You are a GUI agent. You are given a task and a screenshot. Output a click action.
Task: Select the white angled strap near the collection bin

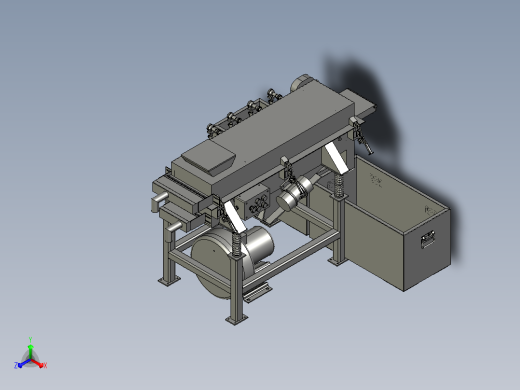point(336,158)
